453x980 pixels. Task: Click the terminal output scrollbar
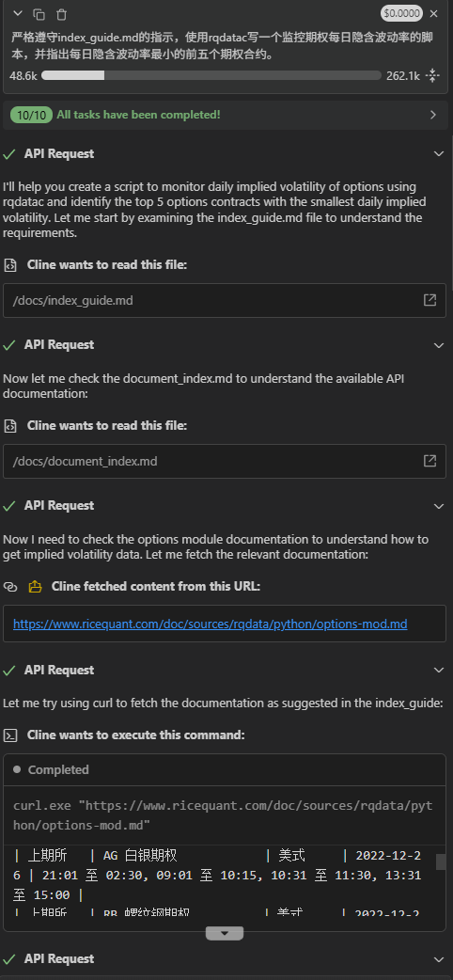tap(441, 861)
